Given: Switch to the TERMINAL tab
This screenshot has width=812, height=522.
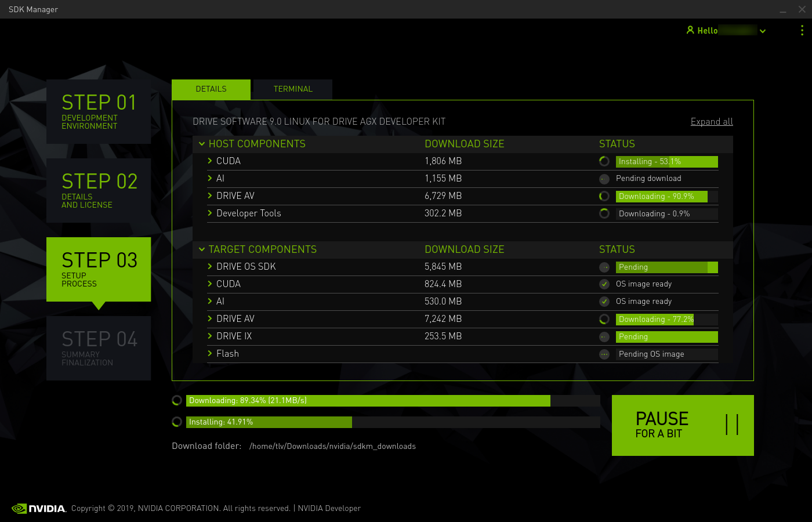Looking at the screenshot, I should [293, 89].
